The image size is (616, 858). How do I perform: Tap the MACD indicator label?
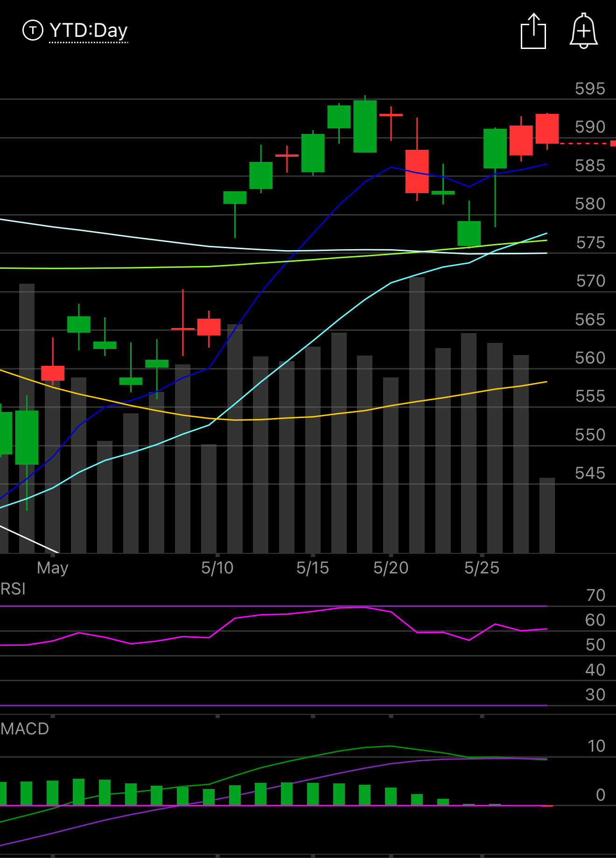tap(25, 729)
